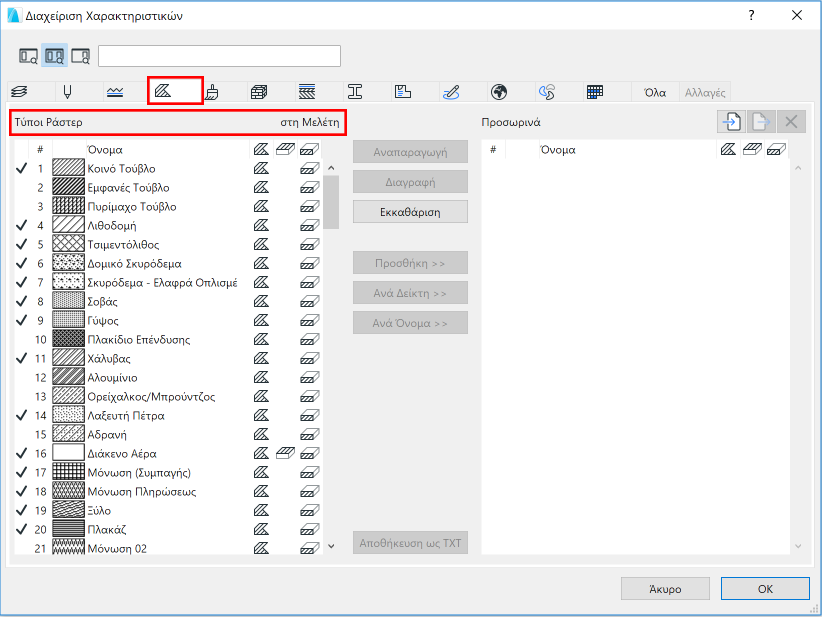Select the Εμφανές Τούβλο row
The image size is (822, 617).
click(169, 188)
